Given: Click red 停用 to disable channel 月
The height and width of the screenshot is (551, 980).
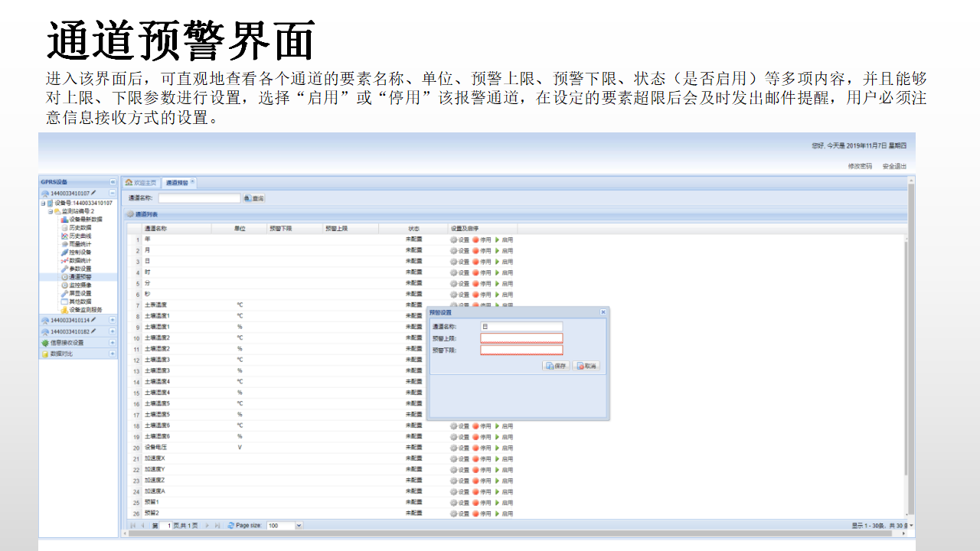Looking at the screenshot, I should click(x=482, y=250).
